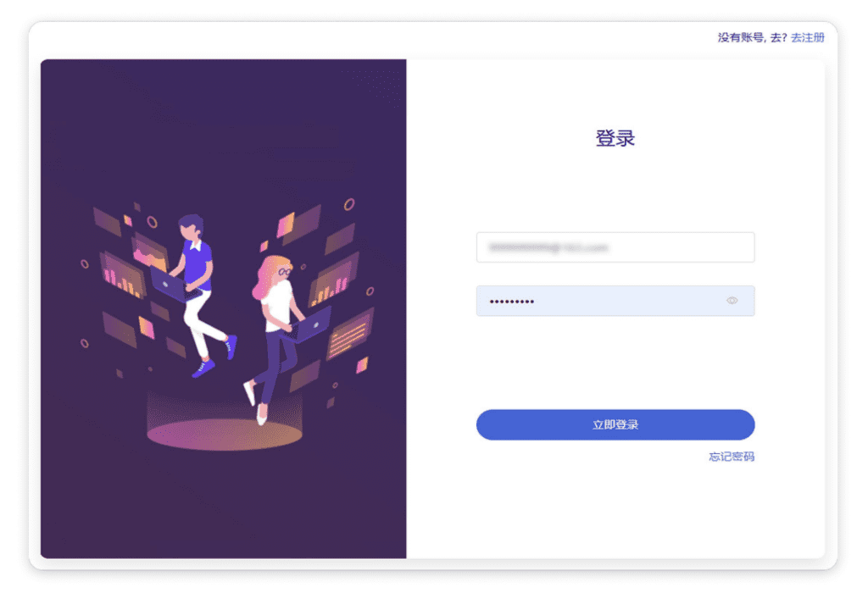Click the orange bar chart panel beside man

pyautogui.click(x=120, y=276)
